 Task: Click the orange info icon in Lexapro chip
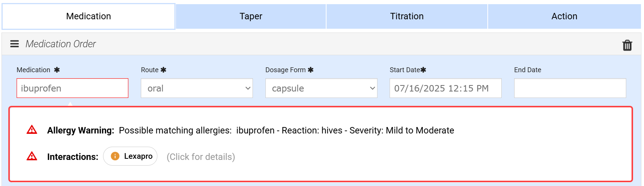[x=115, y=156]
